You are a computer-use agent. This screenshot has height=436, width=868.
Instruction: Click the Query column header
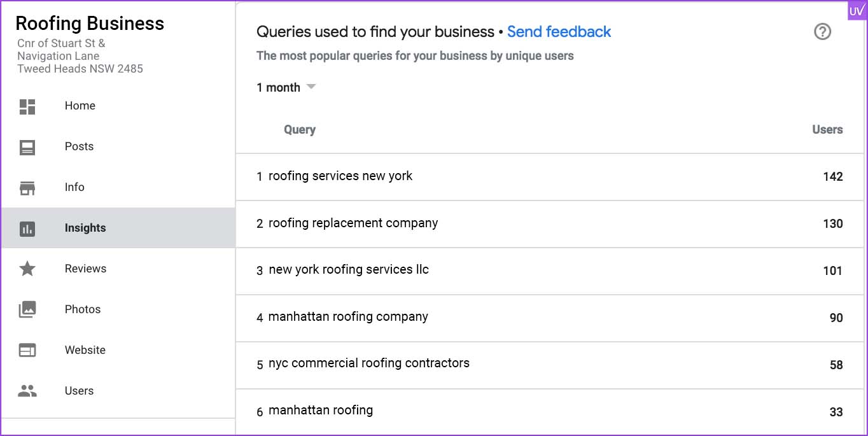[x=300, y=129]
